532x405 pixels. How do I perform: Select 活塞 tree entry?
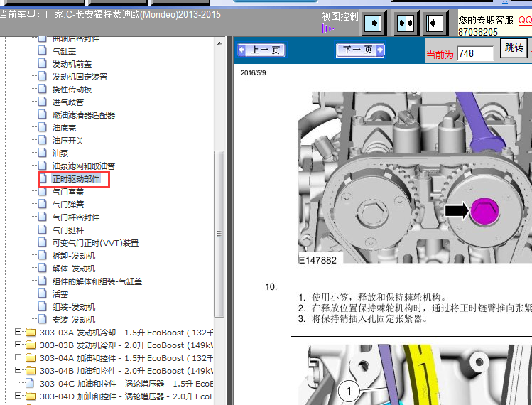point(60,294)
